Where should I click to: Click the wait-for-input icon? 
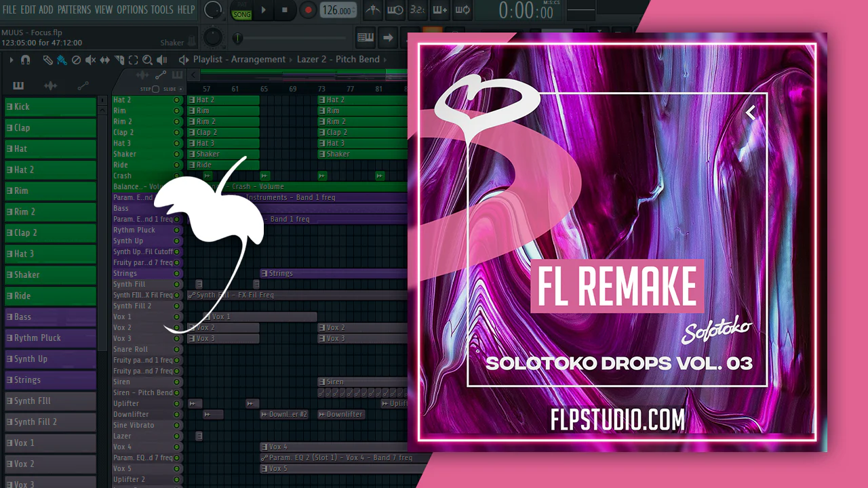click(395, 10)
